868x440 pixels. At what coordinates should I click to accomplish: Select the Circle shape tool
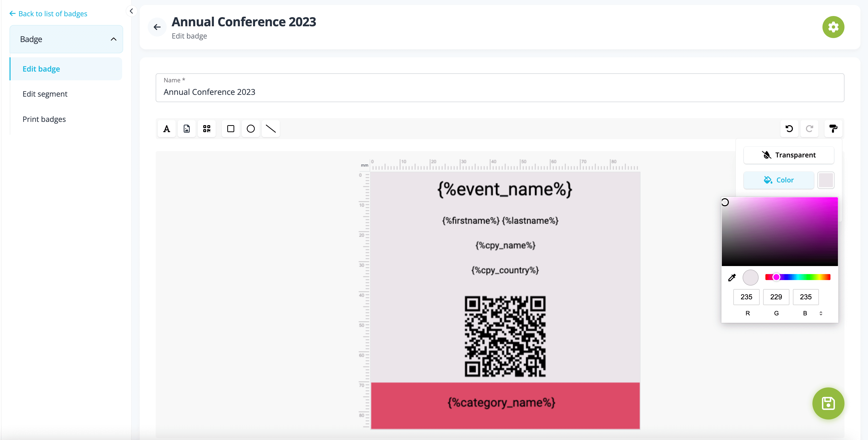(251, 129)
